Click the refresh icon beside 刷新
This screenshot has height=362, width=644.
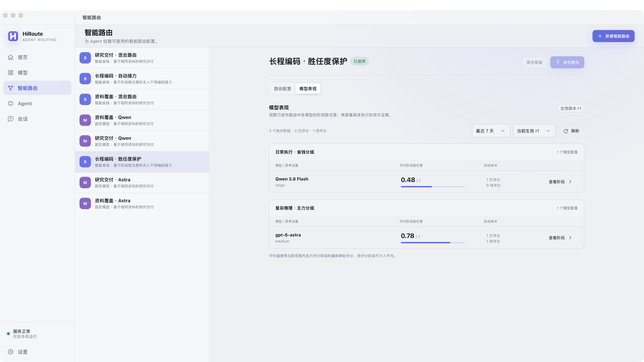click(566, 131)
